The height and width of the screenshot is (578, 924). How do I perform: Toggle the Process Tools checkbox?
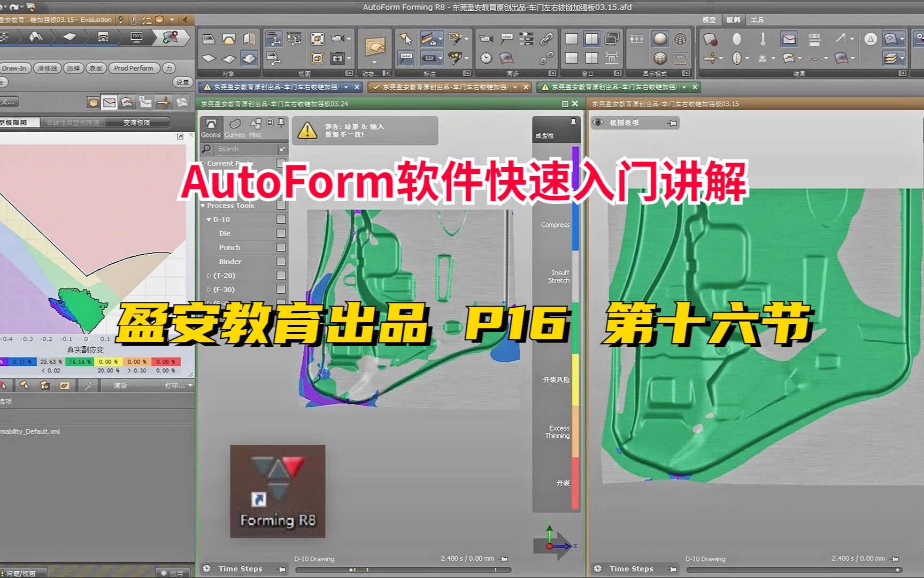coord(281,206)
